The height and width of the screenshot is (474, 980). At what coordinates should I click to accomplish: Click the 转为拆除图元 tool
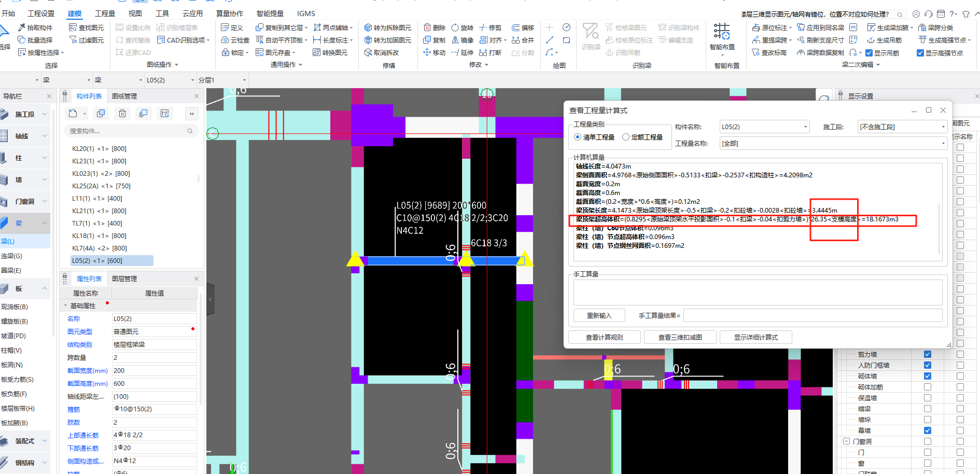point(387,27)
